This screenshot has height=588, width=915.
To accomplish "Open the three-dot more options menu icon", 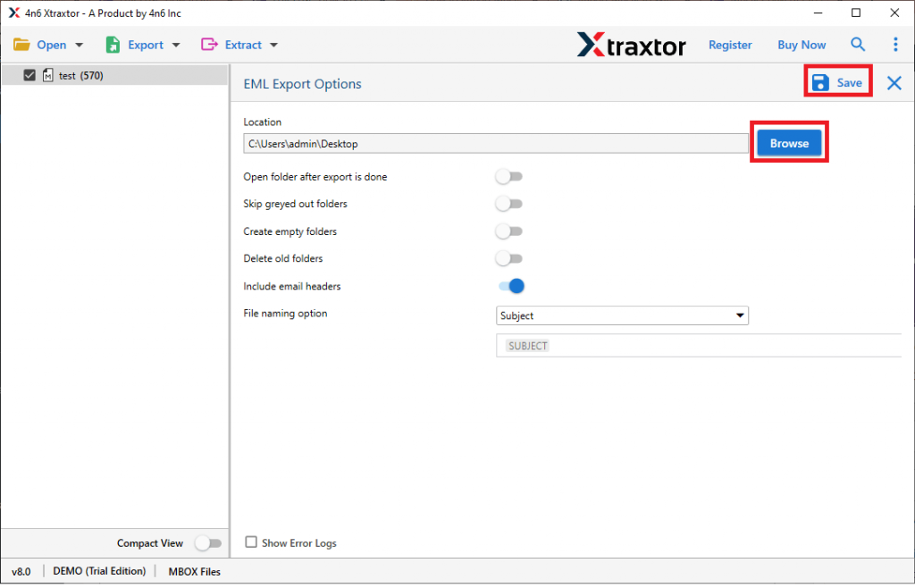I will [x=895, y=44].
